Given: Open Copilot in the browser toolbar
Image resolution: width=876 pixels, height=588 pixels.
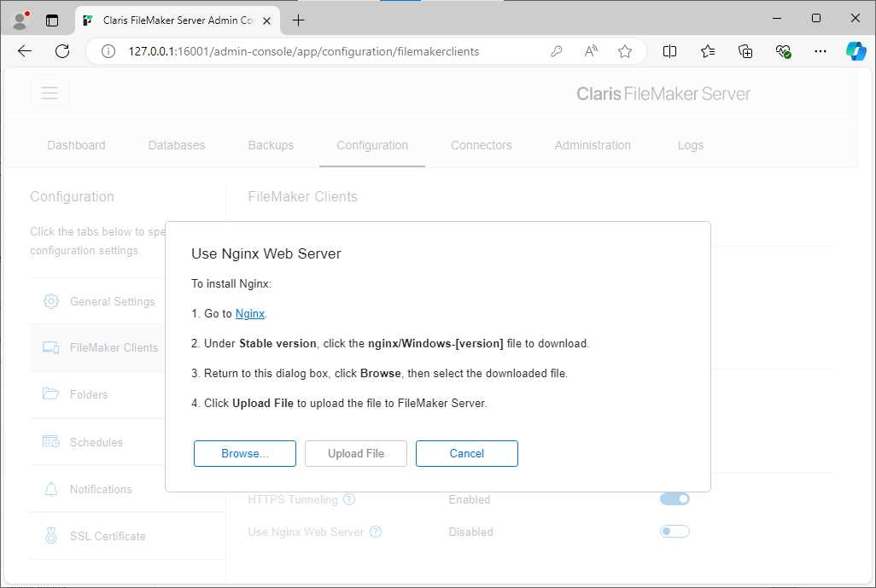Looking at the screenshot, I should click(856, 51).
